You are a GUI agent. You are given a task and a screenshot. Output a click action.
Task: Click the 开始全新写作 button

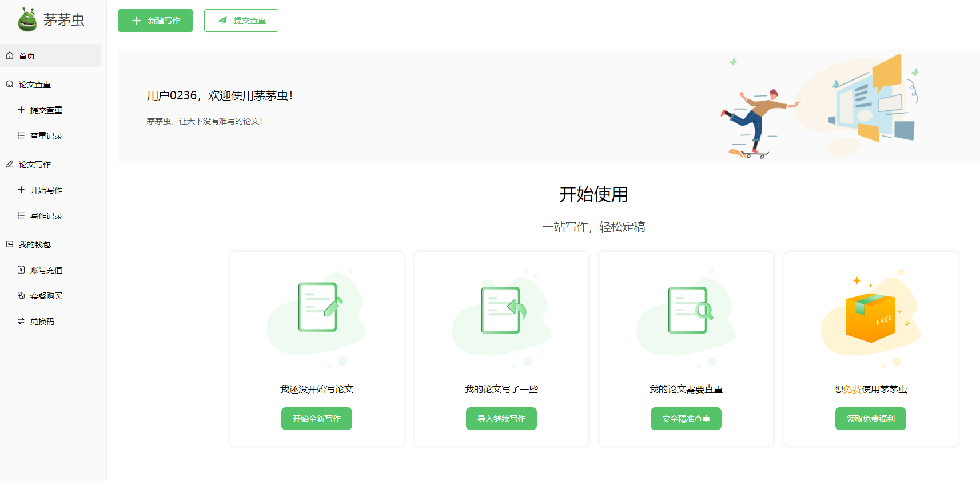pyautogui.click(x=317, y=419)
